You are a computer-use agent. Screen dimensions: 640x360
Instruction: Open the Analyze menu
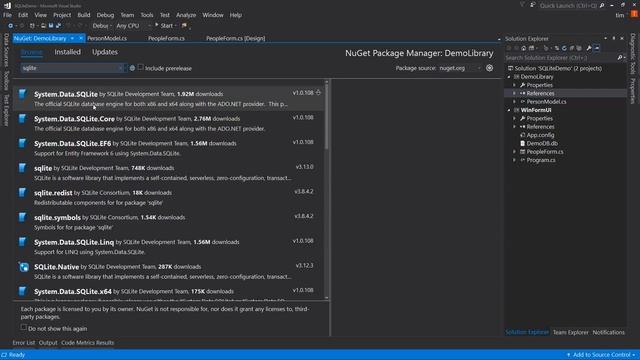(186, 15)
